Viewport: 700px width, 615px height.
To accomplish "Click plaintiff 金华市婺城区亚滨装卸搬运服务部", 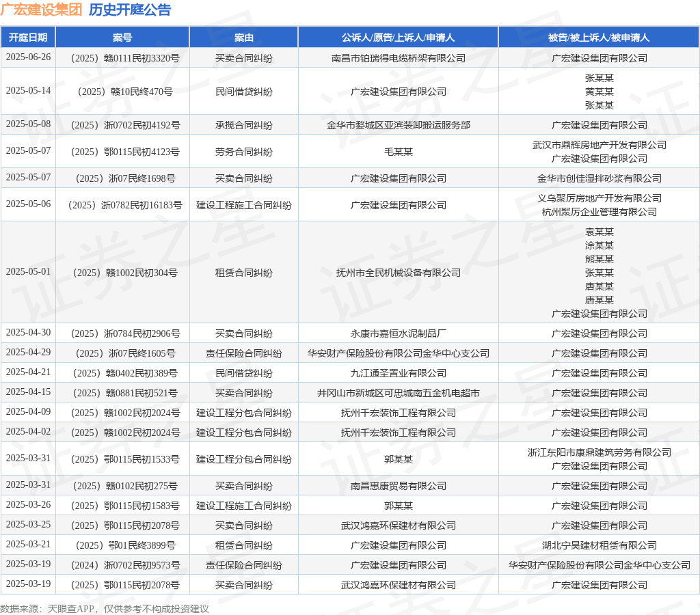I will (399, 125).
